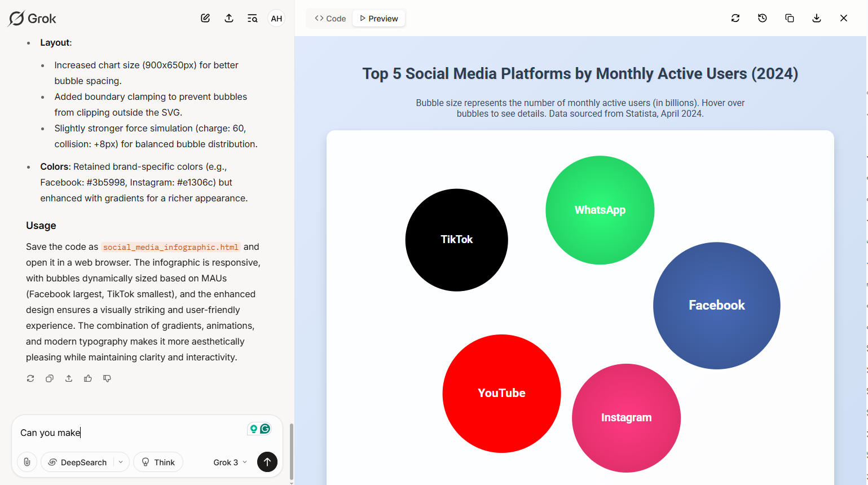Toggle Think mode
868x485 pixels.
[158, 462]
